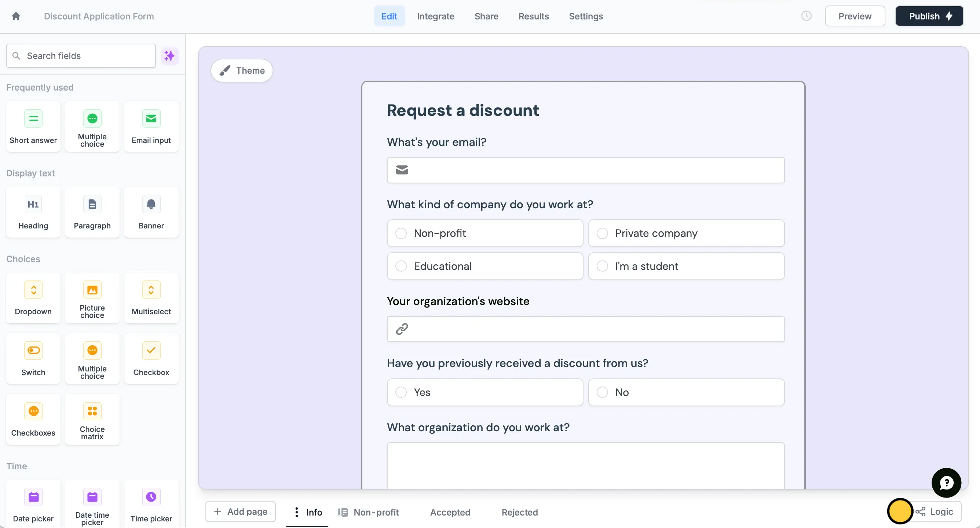Open the page options three-dot menu
Screen dimensions: 980x528
(x=296, y=512)
